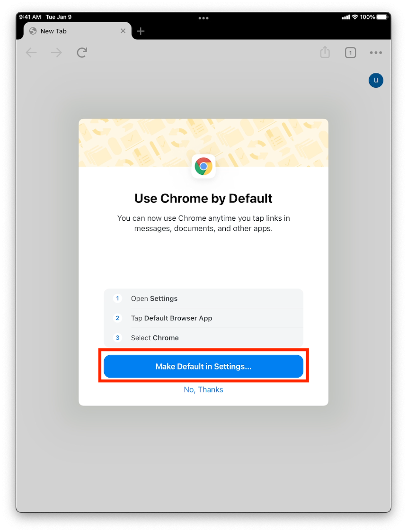Image resolution: width=407 pixels, height=532 pixels.
Task: Tap the forward navigation arrow
Action: click(x=56, y=53)
